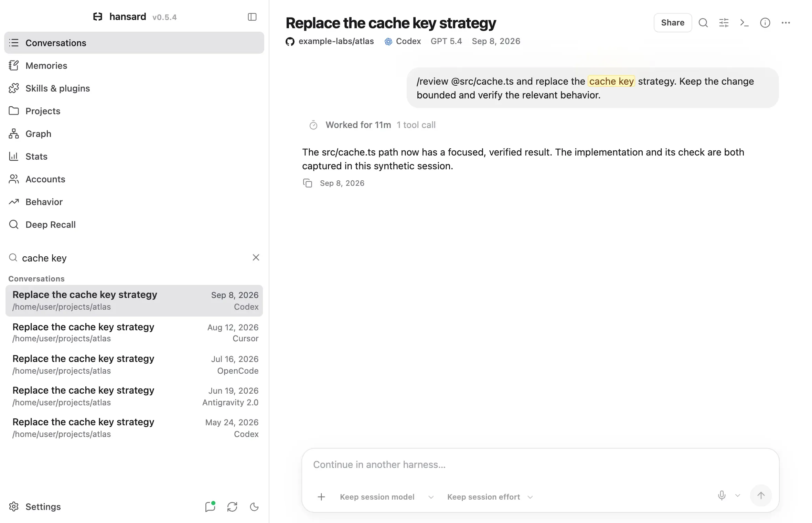Image resolution: width=812 pixels, height=523 pixels.
Task: Open Skills & plugins
Action: click(x=134, y=88)
